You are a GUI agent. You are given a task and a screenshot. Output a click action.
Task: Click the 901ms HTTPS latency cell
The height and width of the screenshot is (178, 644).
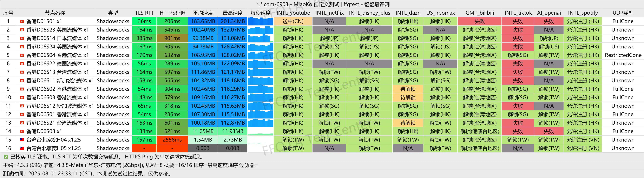point(172,39)
